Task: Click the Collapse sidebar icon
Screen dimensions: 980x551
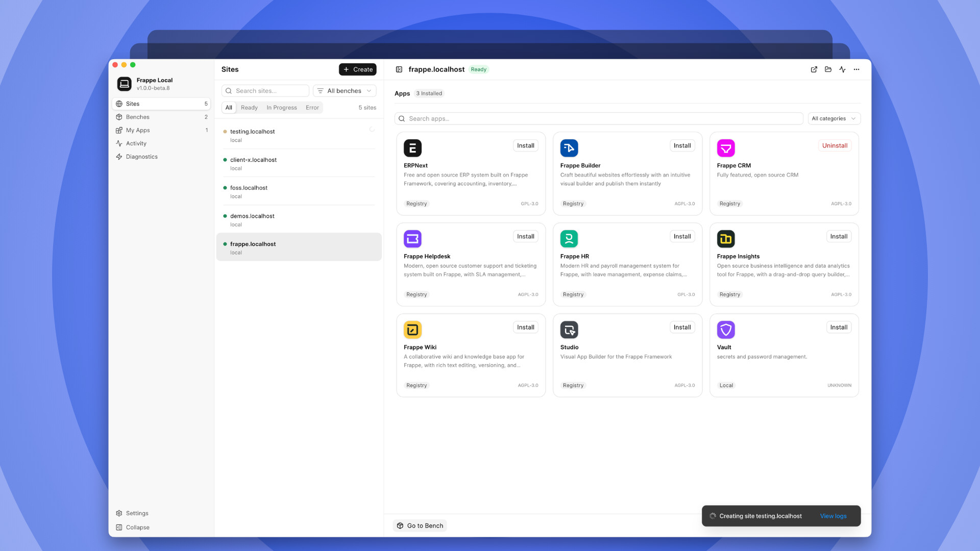Action: (119, 528)
